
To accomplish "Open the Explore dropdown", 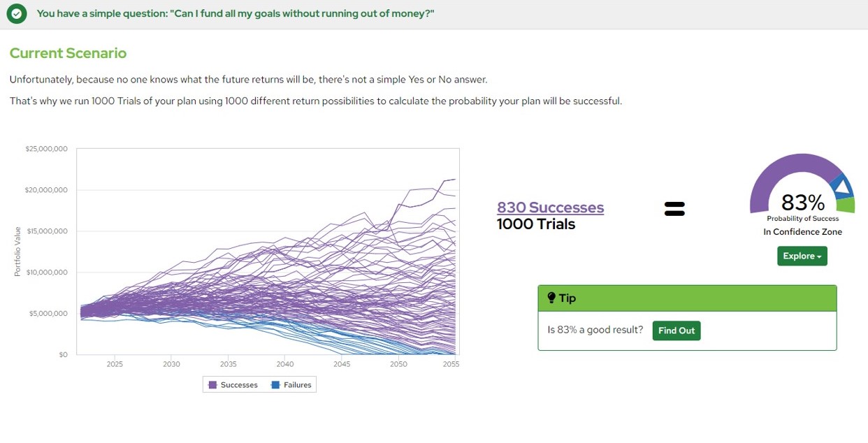I will click(802, 256).
